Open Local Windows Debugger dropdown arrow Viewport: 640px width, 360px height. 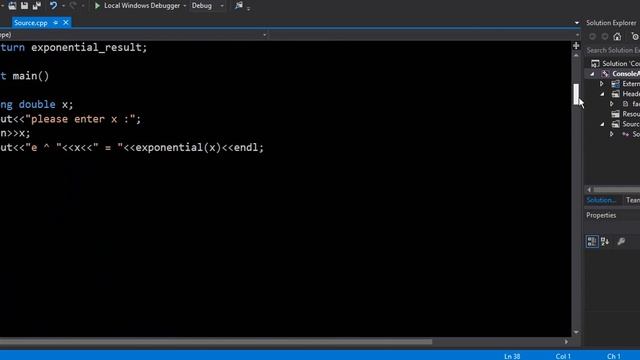pyautogui.click(x=185, y=6)
